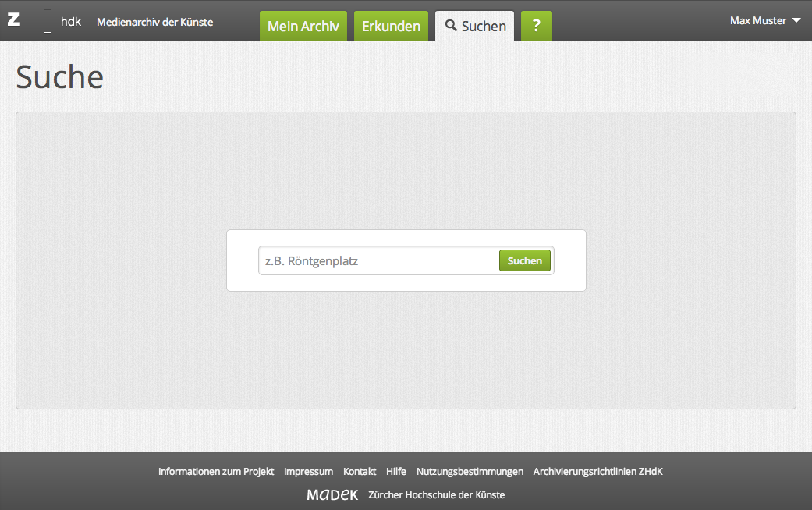View the Nutzungsbestimmungen page
This screenshot has height=510, width=812.
(470, 472)
